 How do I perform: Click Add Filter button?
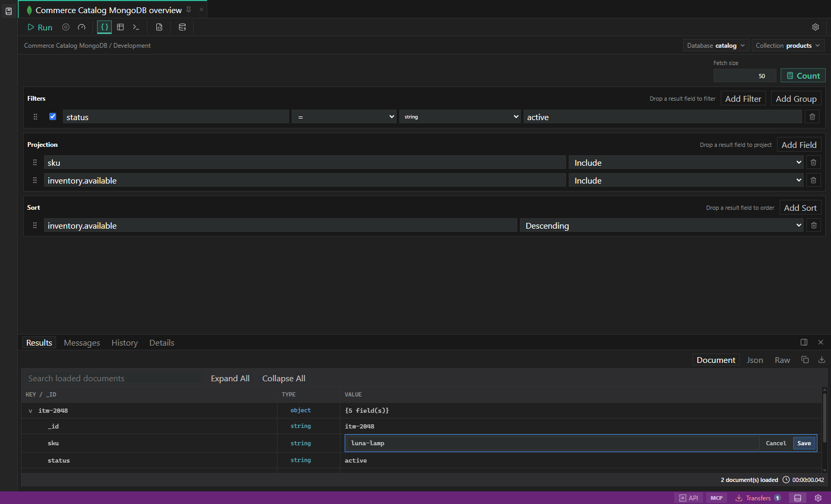743,99
